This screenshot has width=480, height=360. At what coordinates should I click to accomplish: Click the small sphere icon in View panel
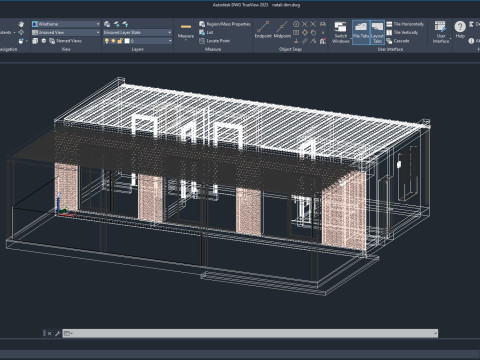[44, 41]
